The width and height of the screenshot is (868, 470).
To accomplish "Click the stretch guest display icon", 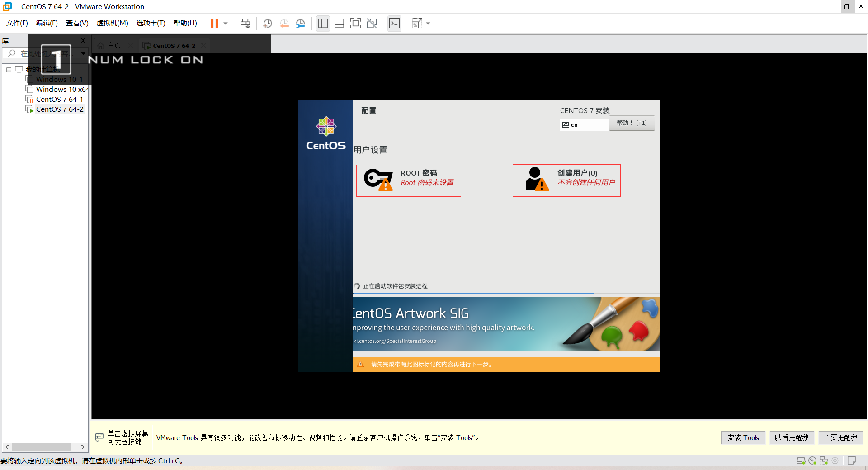I will (x=417, y=23).
